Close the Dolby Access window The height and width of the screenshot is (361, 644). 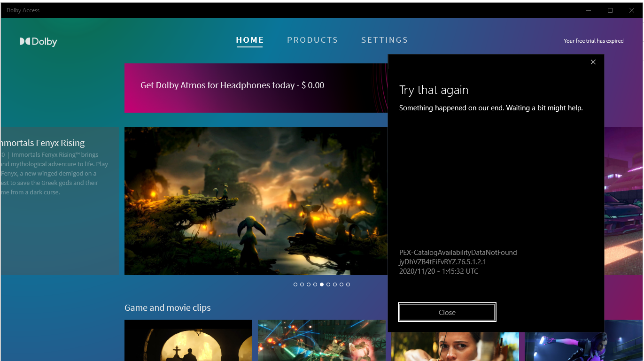[x=632, y=10]
